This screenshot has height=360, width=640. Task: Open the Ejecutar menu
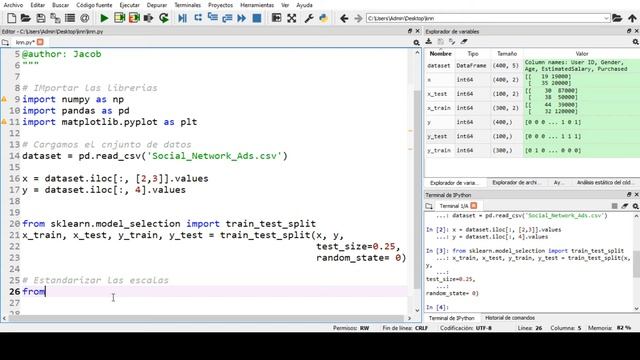coord(129,5)
